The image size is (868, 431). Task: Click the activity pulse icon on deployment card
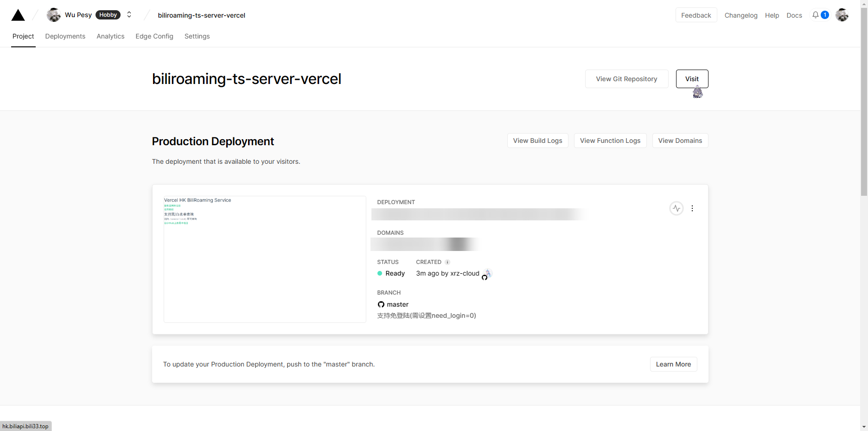click(676, 208)
